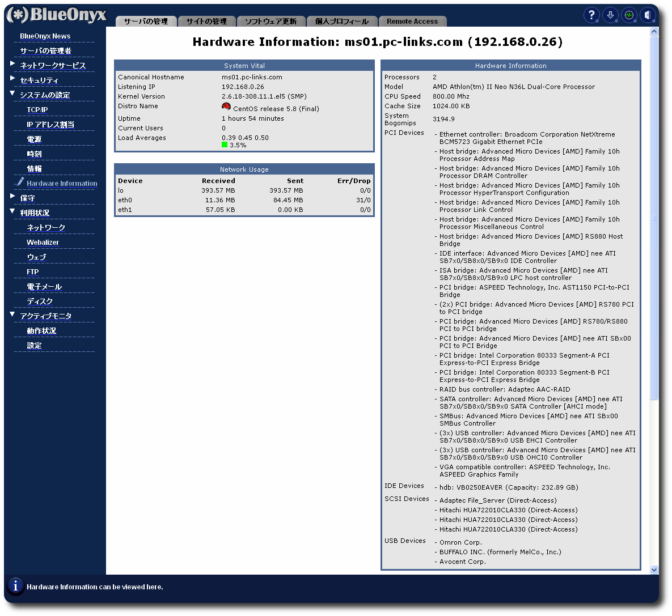Click BUFFALO INC. USB device entry
The width and height of the screenshot is (672, 616).
(500, 552)
